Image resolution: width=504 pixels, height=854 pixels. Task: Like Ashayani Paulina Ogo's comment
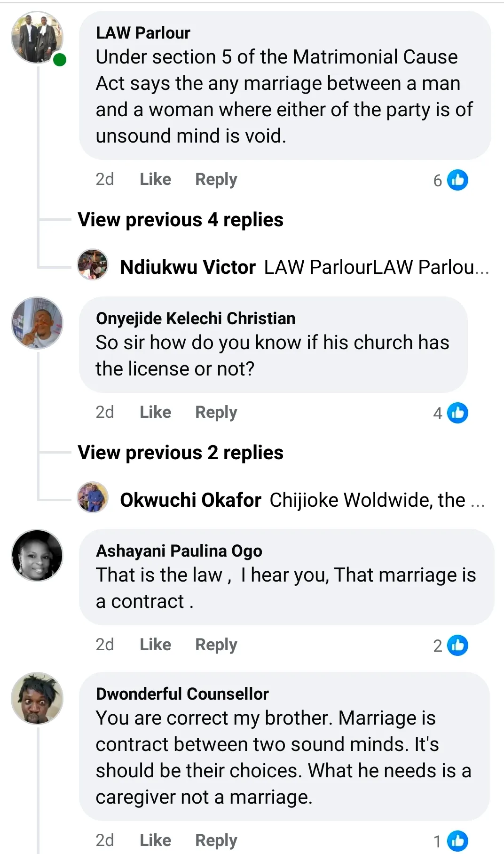click(x=155, y=645)
